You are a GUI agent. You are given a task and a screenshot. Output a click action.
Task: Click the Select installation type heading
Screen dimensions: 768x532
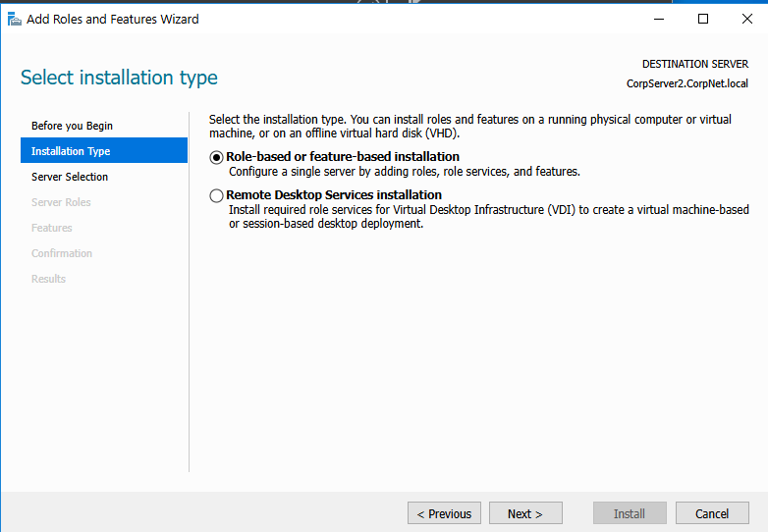click(x=119, y=78)
